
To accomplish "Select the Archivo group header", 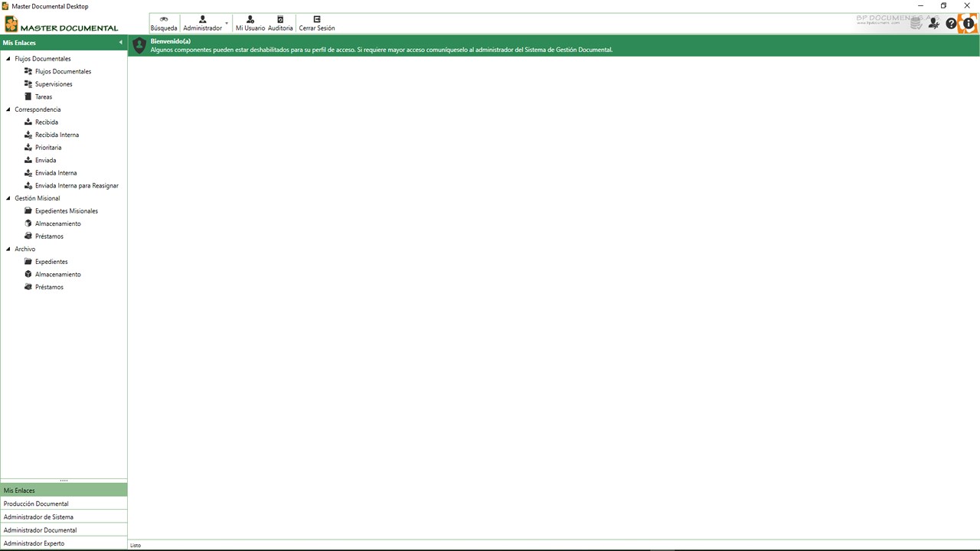I will click(x=25, y=249).
